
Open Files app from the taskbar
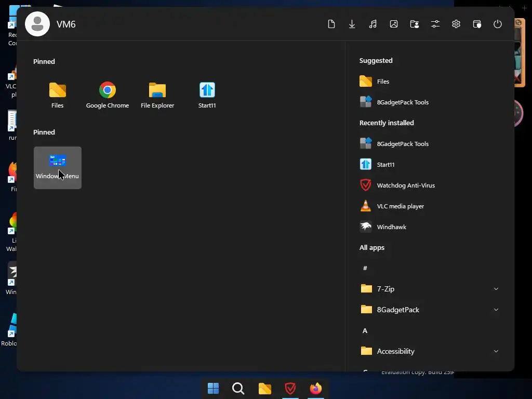click(x=264, y=388)
